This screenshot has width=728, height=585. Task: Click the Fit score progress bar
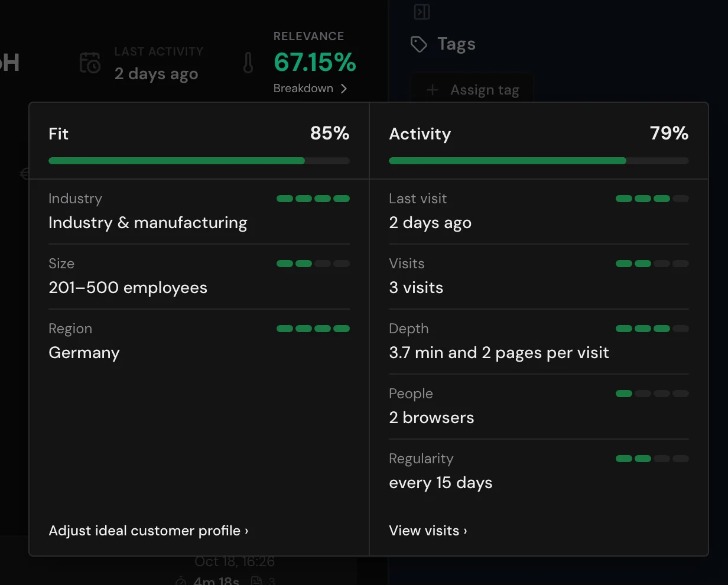[x=199, y=161]
